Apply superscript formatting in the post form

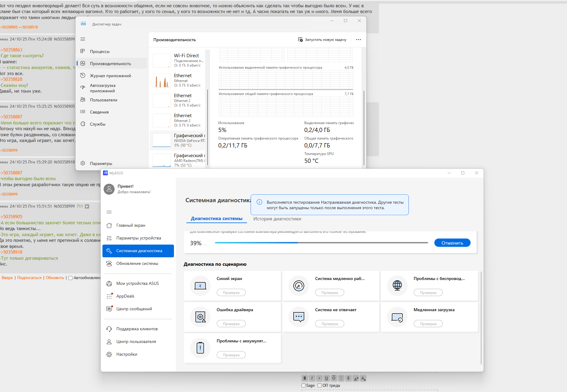[x=356, y=378]
